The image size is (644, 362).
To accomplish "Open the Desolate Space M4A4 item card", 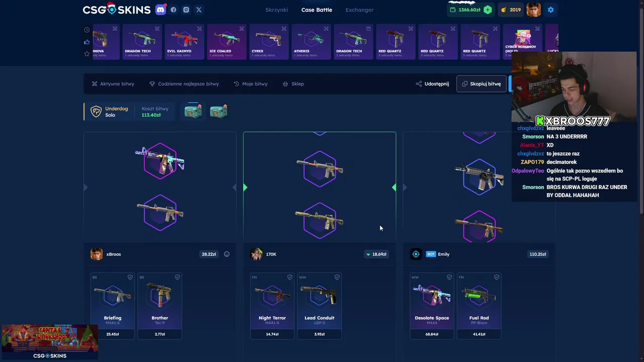I will [432, 306].
